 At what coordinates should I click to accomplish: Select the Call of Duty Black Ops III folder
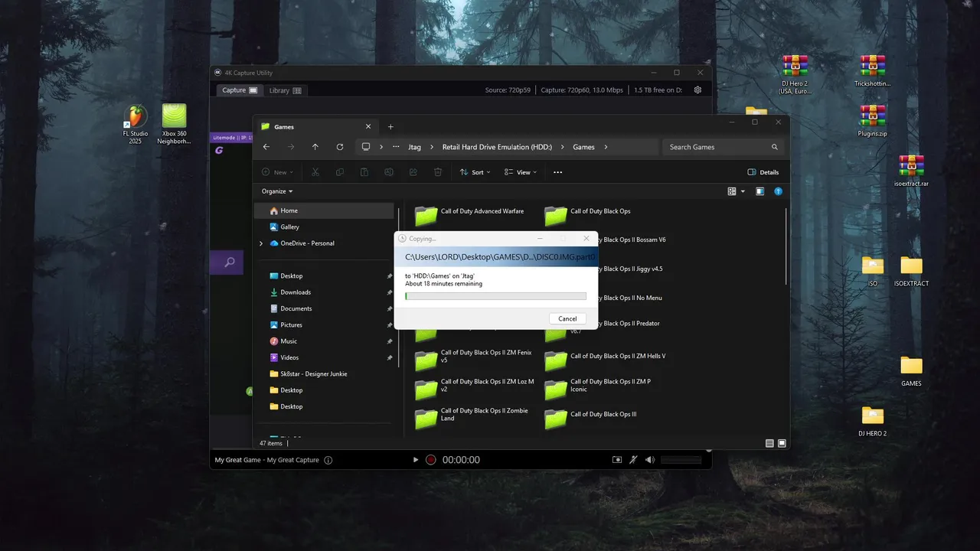pyautogui.click(x=590, y=418)
